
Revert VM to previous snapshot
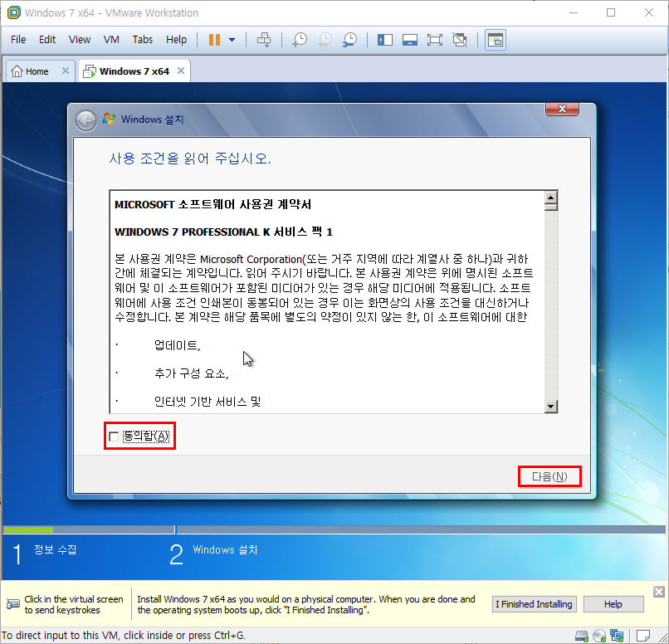(325, 40)
